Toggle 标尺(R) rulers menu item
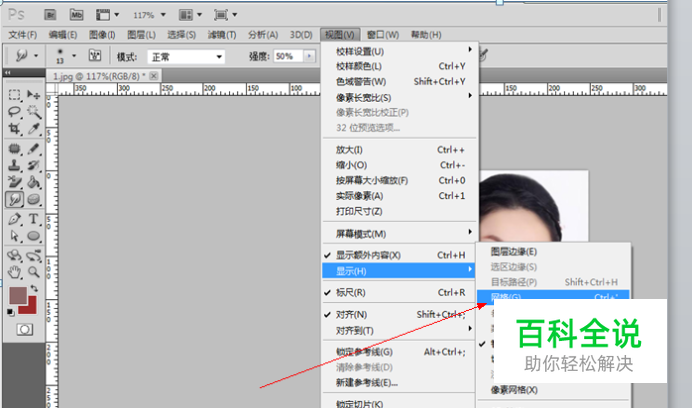The height and width of the screenshot is (408, 692). click(399, 292)
